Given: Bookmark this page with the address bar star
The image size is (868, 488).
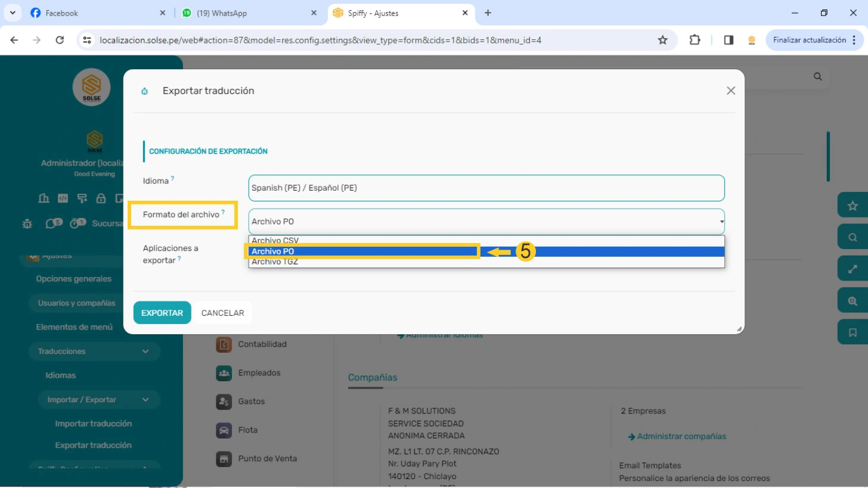Looking at the screenshot, I should coord(662,40).
